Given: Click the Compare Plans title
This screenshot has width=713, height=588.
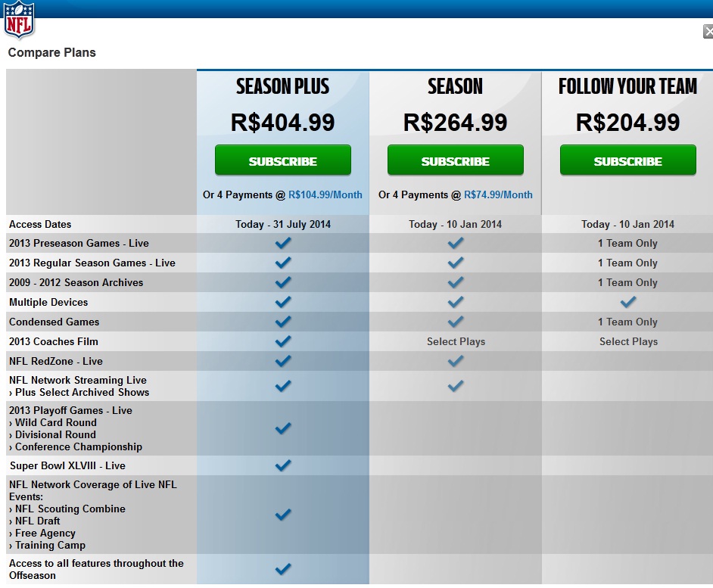Looking at the screenshot, I should [x=51, y=53].
